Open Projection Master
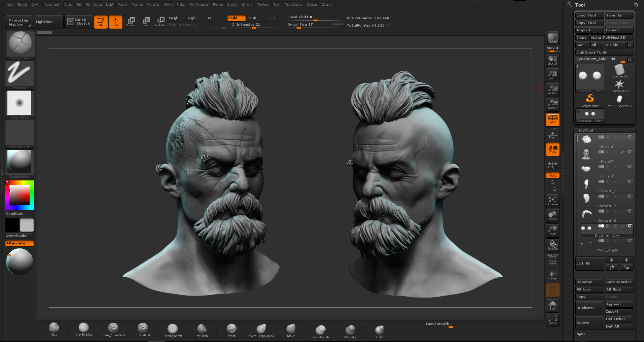The width and height of the screenshot is (644, 342). [20, 22]
